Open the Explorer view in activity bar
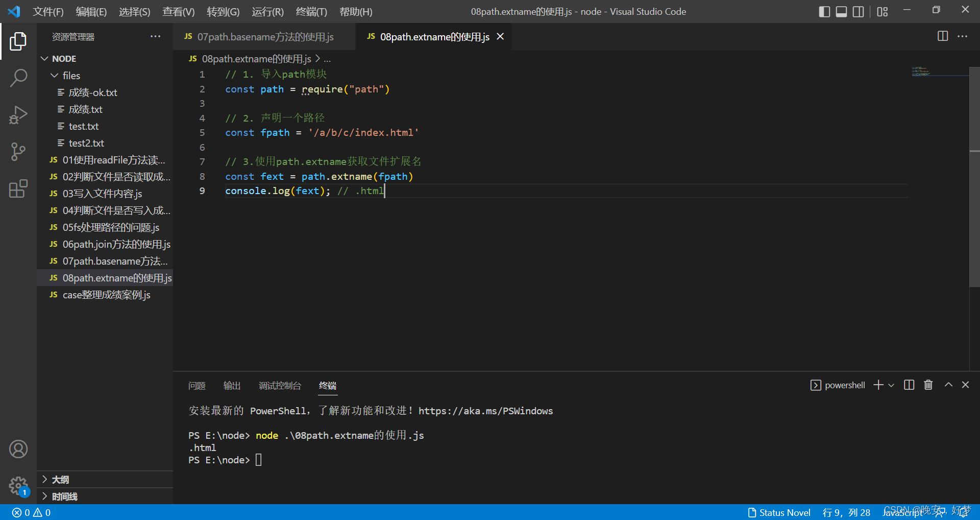Viewport: 980px width, 520px height. pos(18,41)
